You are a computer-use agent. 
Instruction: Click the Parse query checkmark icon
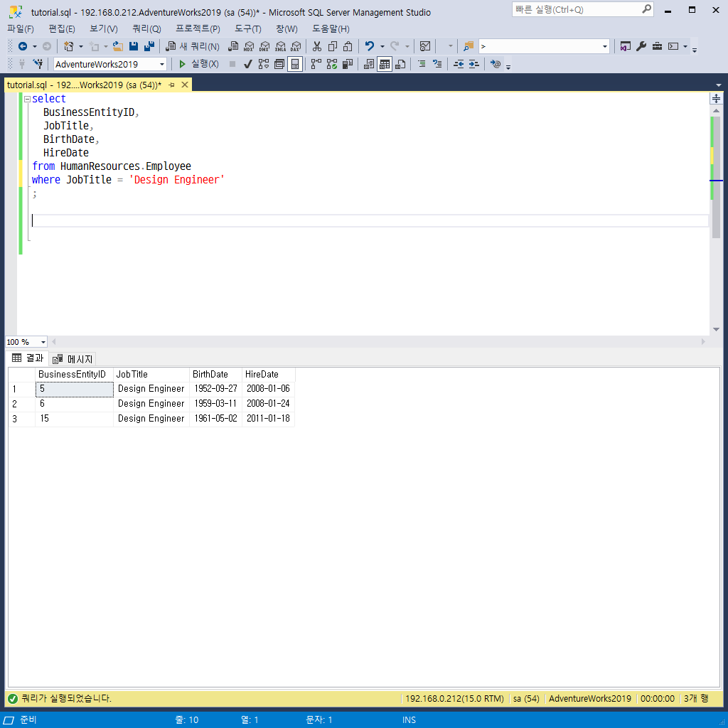tap(247, 64)
